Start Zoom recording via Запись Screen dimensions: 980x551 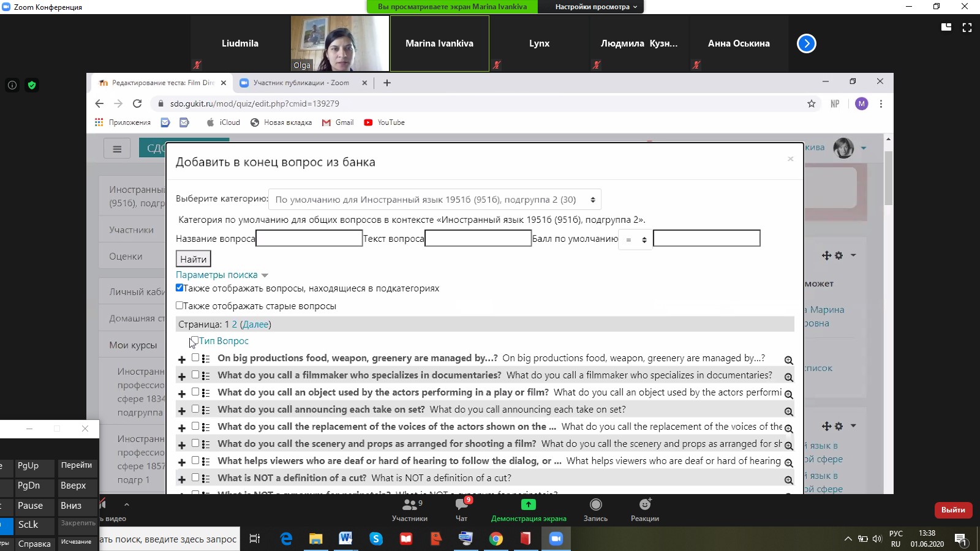point(595,510)
